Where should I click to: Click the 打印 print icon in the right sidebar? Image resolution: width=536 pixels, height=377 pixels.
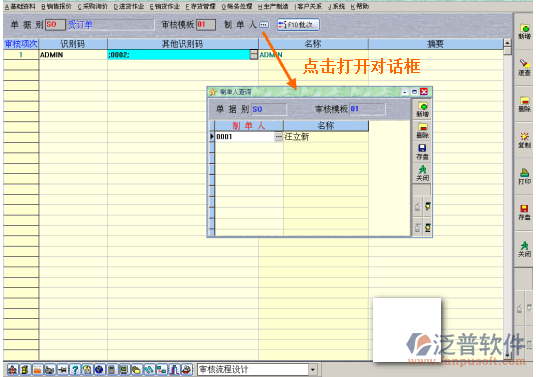coord(524,176)
